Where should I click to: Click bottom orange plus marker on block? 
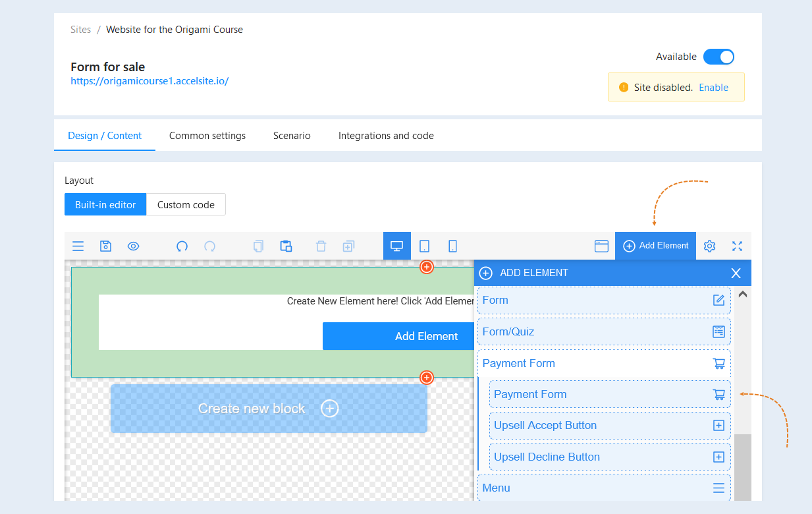(x=427, y=378)
